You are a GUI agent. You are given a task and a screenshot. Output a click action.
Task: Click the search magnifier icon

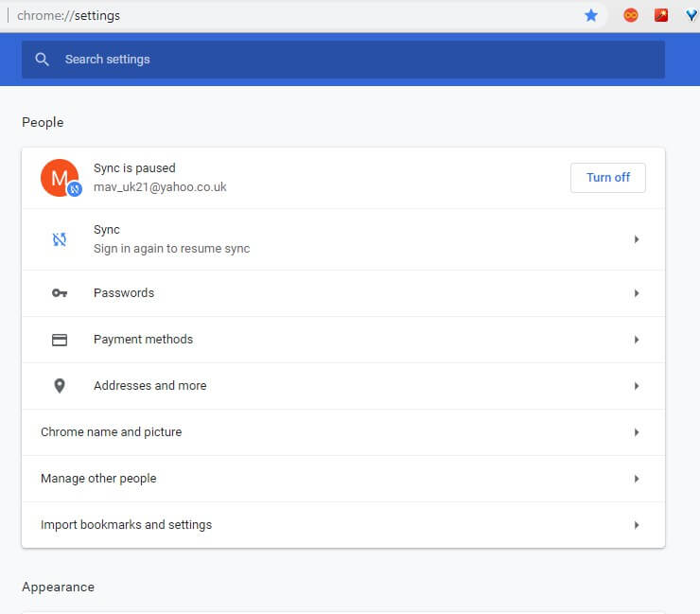tap(42, 60)
